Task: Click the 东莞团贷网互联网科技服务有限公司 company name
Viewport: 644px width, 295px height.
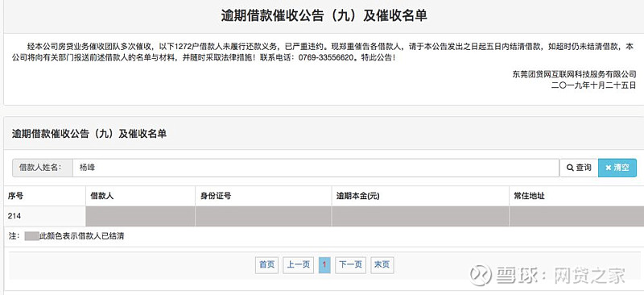Action: [x=574, y=74]
